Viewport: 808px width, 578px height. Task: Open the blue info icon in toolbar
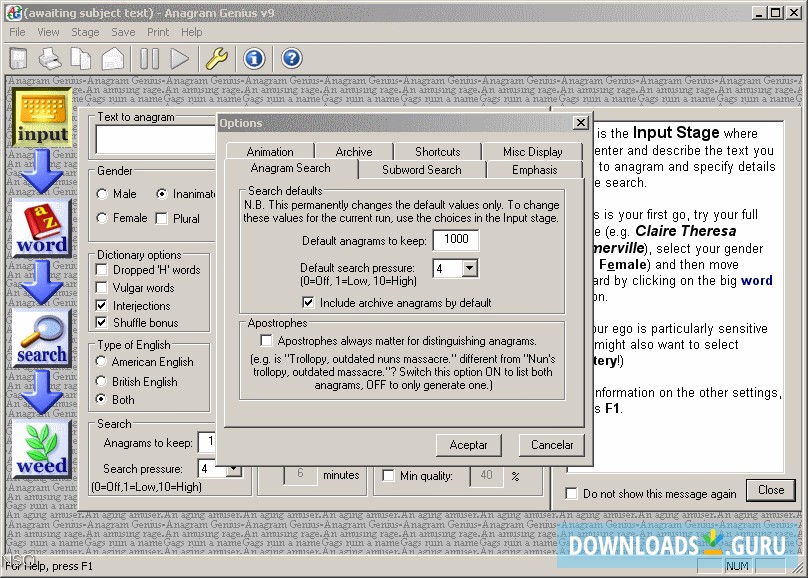pyautogui.click(x=254, y=59)
